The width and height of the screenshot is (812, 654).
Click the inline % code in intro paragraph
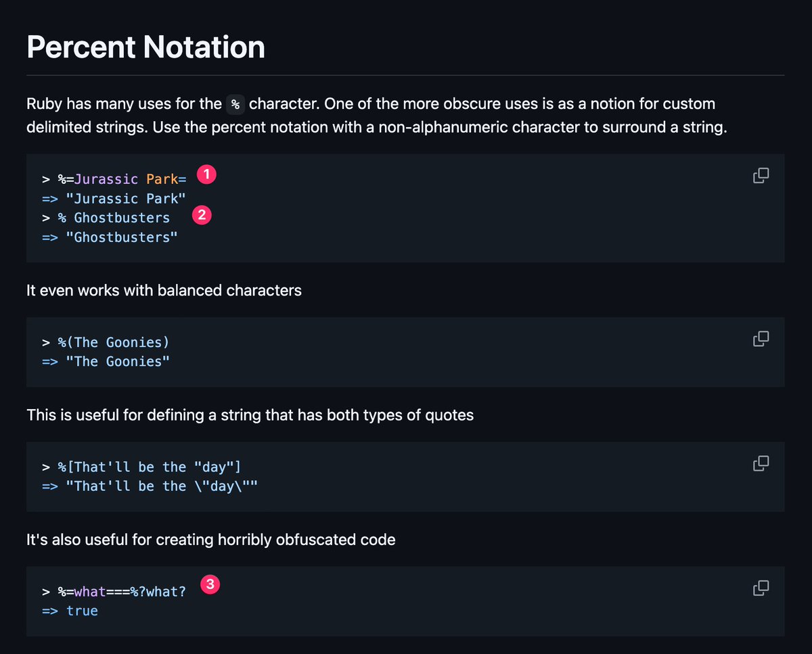tap(235, 105)
